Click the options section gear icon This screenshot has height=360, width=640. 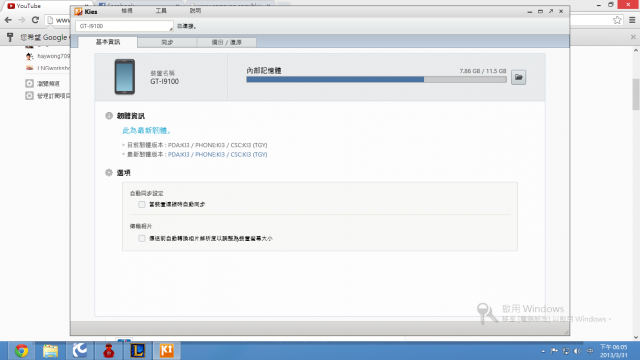(109, 173)
